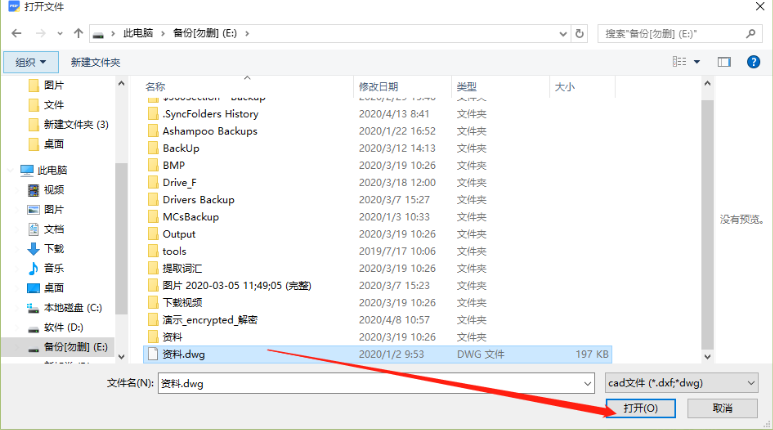Select MCsBackup folder
773x430 pixels.
click(191, 217)
